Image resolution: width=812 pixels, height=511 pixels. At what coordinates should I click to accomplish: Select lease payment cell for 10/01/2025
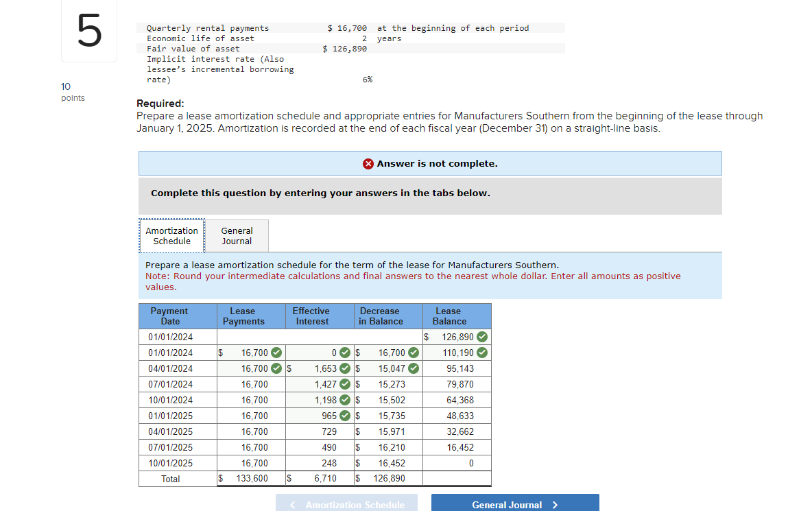(251, 464)
